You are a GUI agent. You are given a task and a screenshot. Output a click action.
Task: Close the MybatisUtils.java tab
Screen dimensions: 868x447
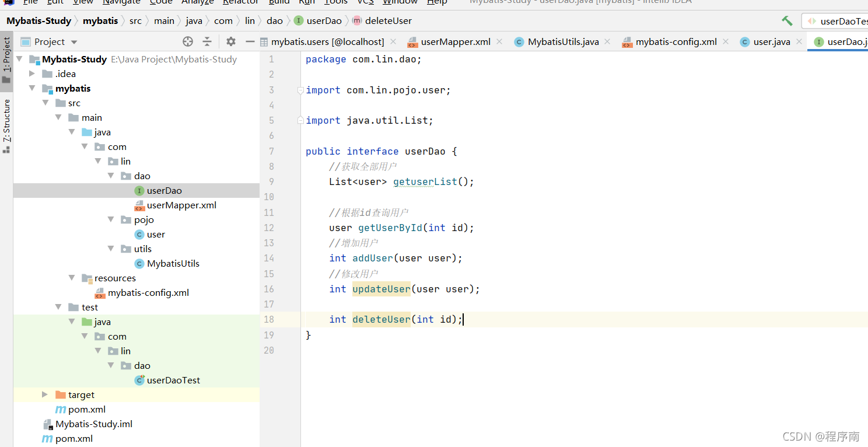pos(607,41)
